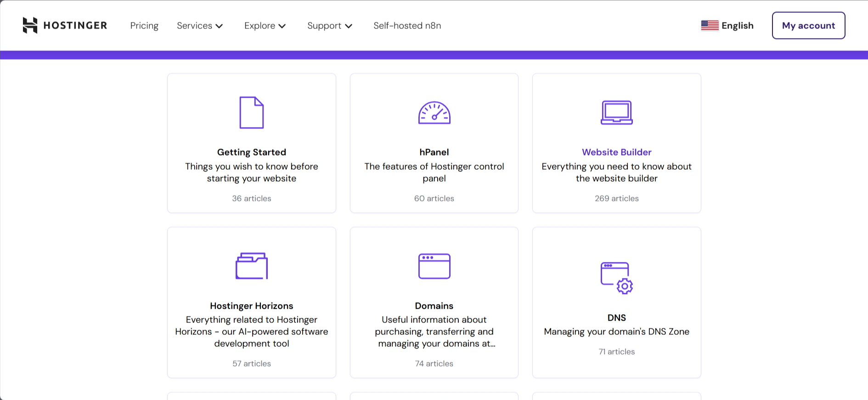This screenshot has width=868, height=400.
Task: Click 'The features of Hostinger control panel' text
Action: [434, 172]
